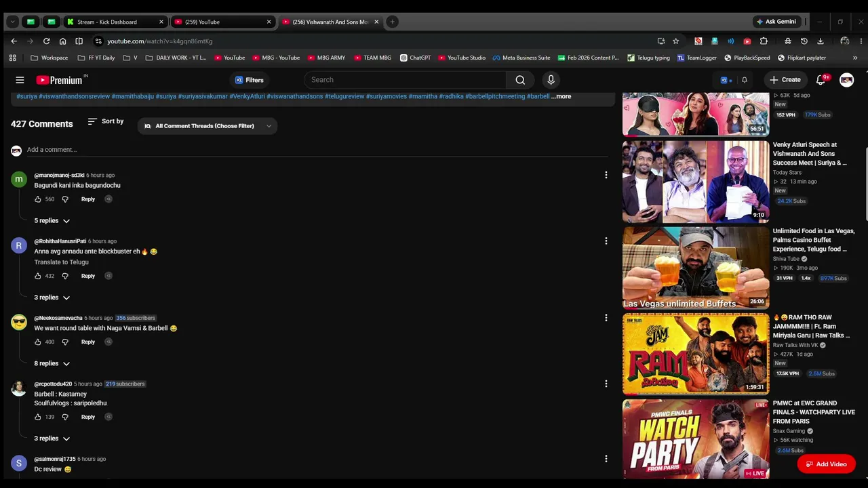Click the Filters button
The image size is (868, 488).
[x=249, y=80]
